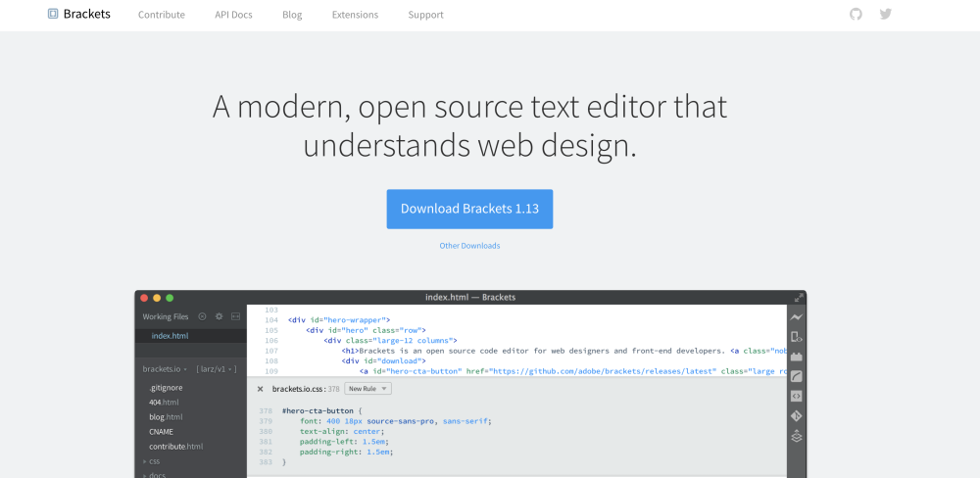Open the Extensions nav item

355,15
